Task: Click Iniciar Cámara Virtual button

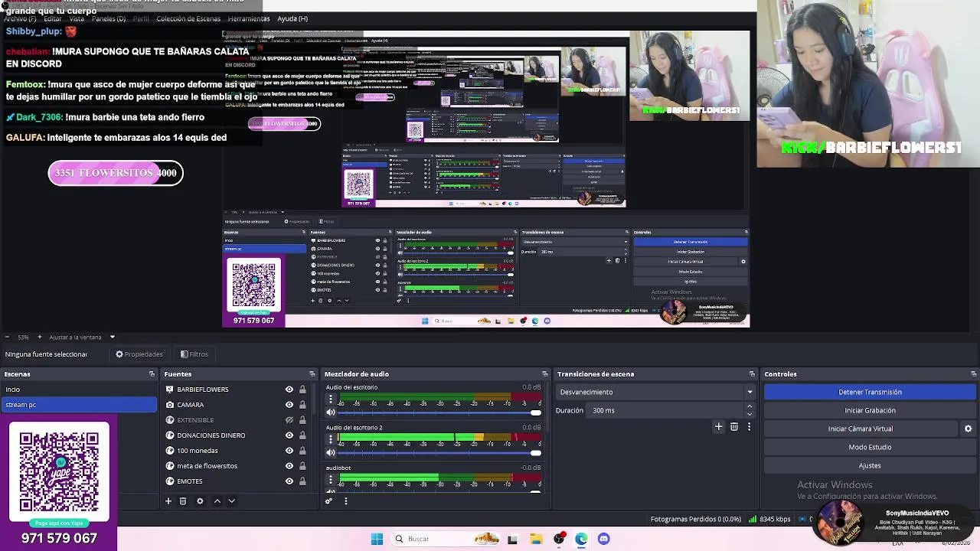Action: point(860,429)
